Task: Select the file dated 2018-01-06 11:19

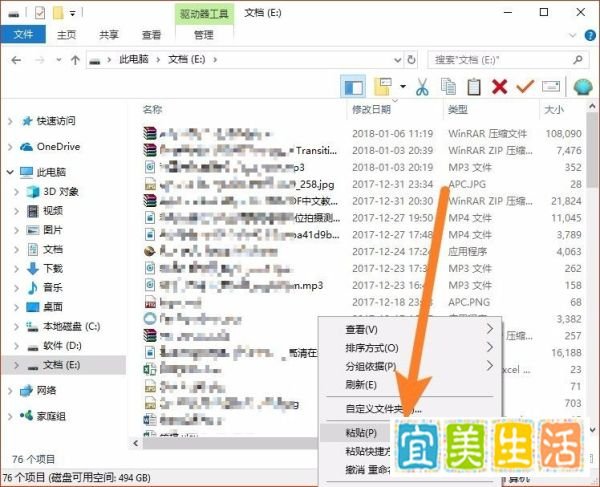Action: pyautogui.click(x=362, y=134)
